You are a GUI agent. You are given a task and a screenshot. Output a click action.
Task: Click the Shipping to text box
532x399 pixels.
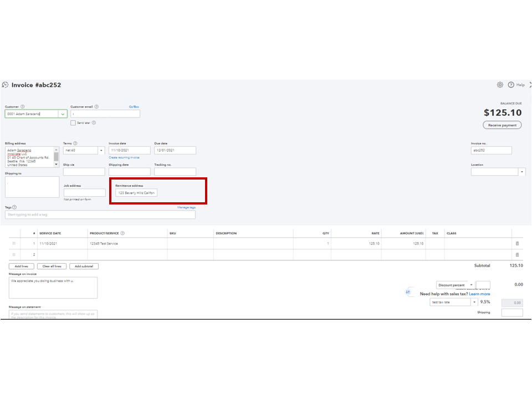click(x=32, y=187)
